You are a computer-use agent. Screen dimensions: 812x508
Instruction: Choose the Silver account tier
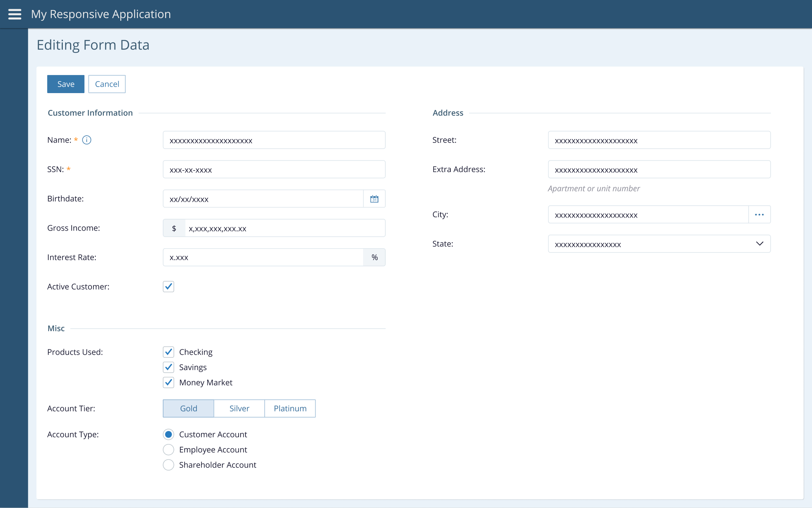pyautogui.click(x=239, y=408)
